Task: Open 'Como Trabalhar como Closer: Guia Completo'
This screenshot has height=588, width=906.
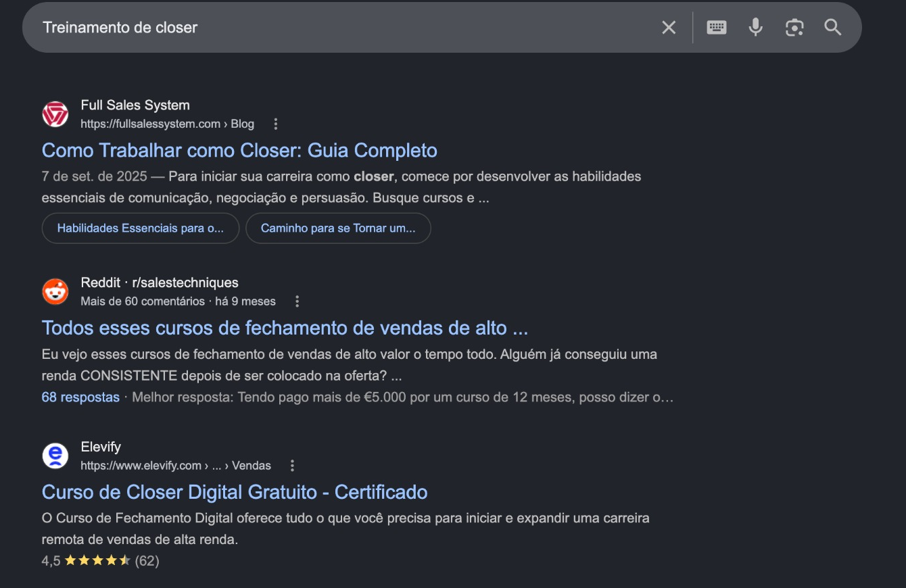Action: point(239,150)
